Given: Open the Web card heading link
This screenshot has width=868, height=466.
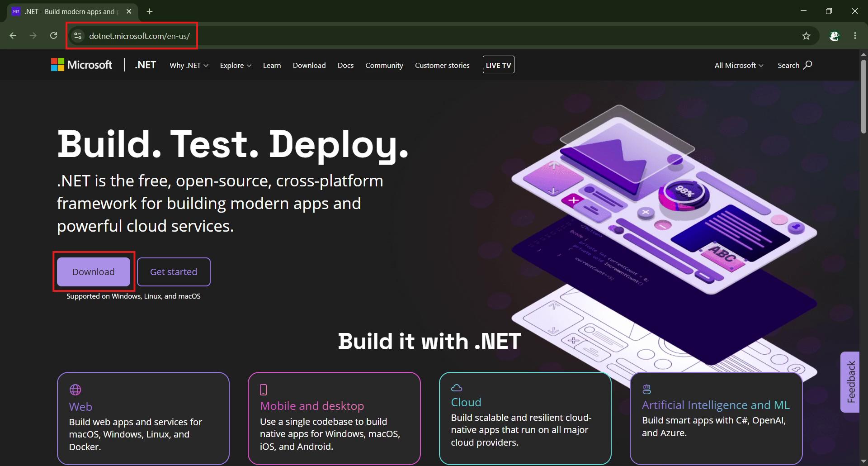Looking at the screenshot, I should click(x=80, y=407).
